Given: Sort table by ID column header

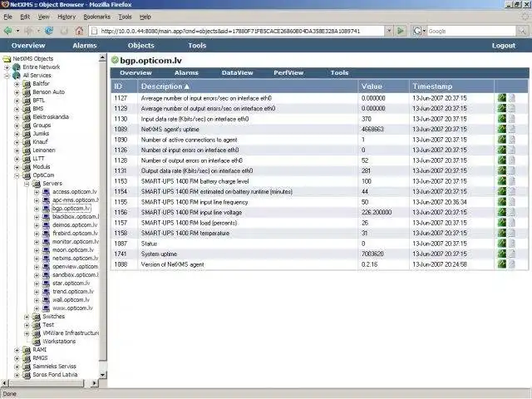Looking at the screenshot, I should click(x=124, y=86).
